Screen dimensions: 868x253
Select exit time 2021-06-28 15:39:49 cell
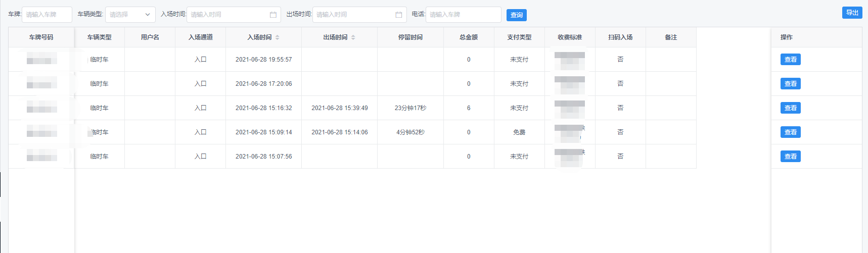(x=340, y=108)
